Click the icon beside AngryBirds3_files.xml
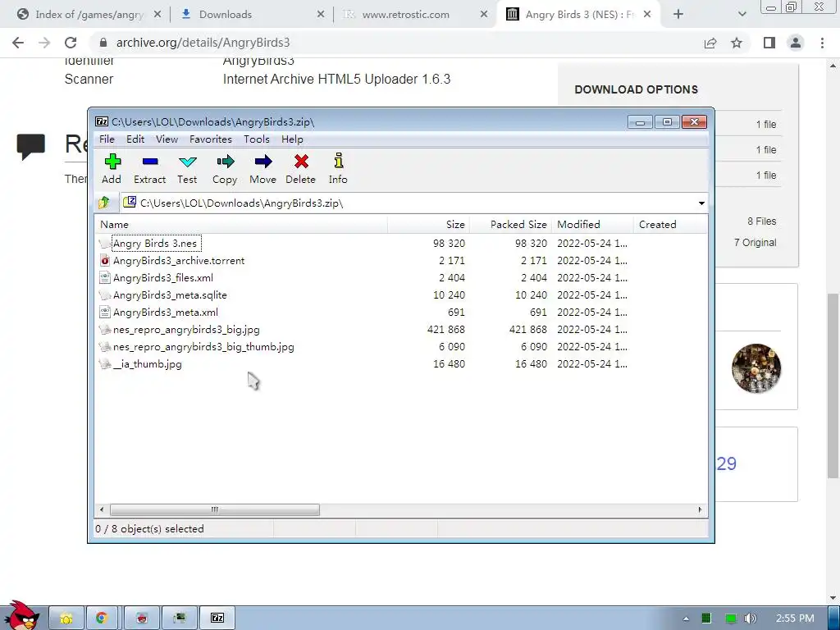This screenshot has height=630, width=840. [x=105, y=278]
